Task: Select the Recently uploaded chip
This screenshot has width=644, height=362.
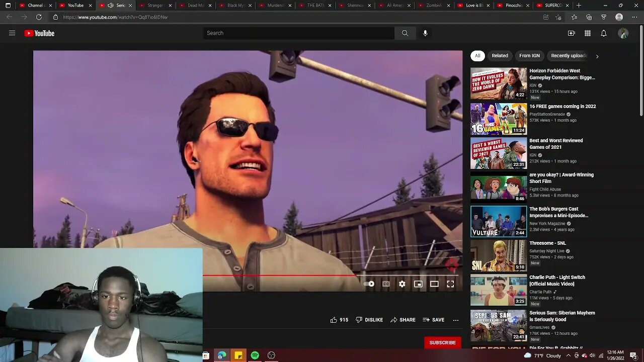Action: [x=569, y=56]
